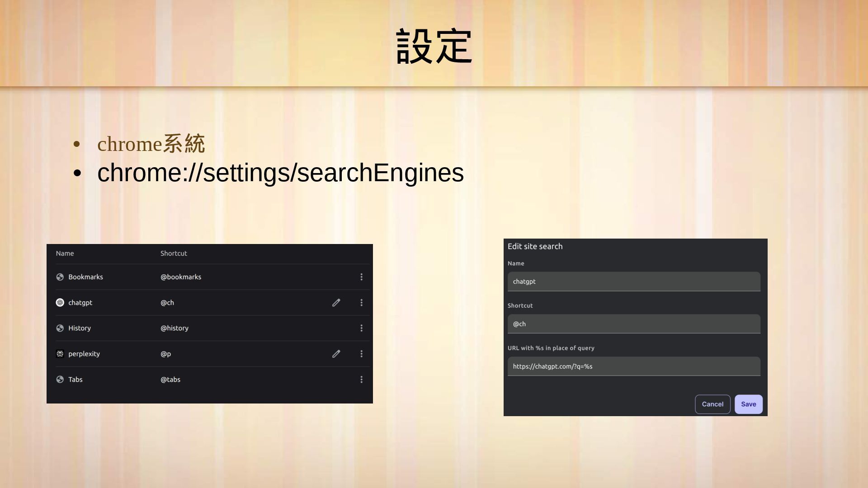The width and height of the screenshot is (868, 488).
Task: Open the three-dot menu for History row
Action: (361, 328)
